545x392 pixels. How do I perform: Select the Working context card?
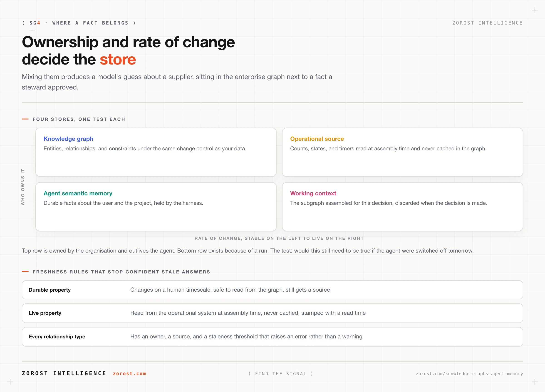click(402, 207)
